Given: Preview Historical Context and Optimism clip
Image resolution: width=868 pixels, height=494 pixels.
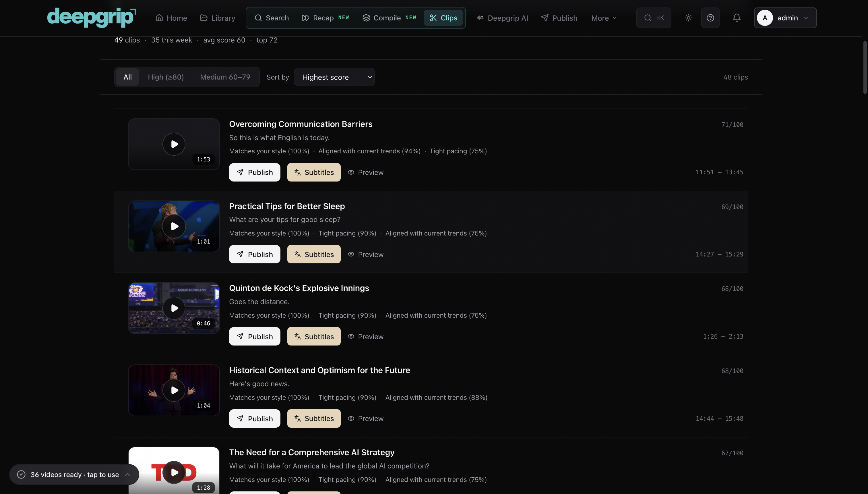Looking at the screenshot, I should [365, 419].
